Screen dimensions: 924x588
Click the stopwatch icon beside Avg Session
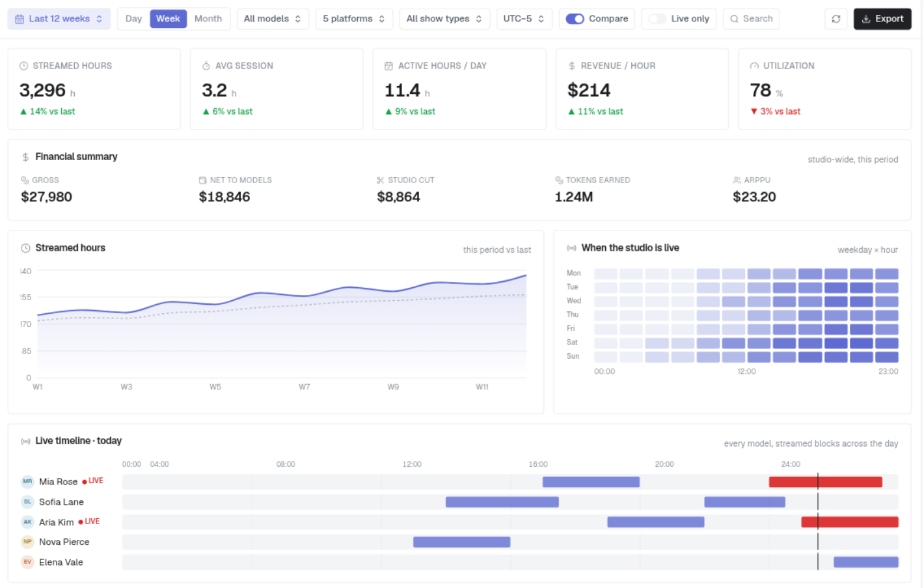click(206, 66)
